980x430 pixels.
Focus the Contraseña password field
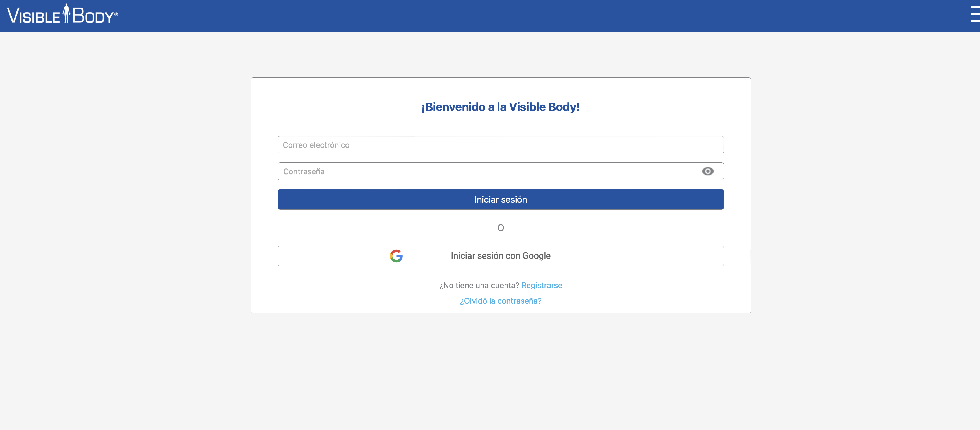coord(501,171)
